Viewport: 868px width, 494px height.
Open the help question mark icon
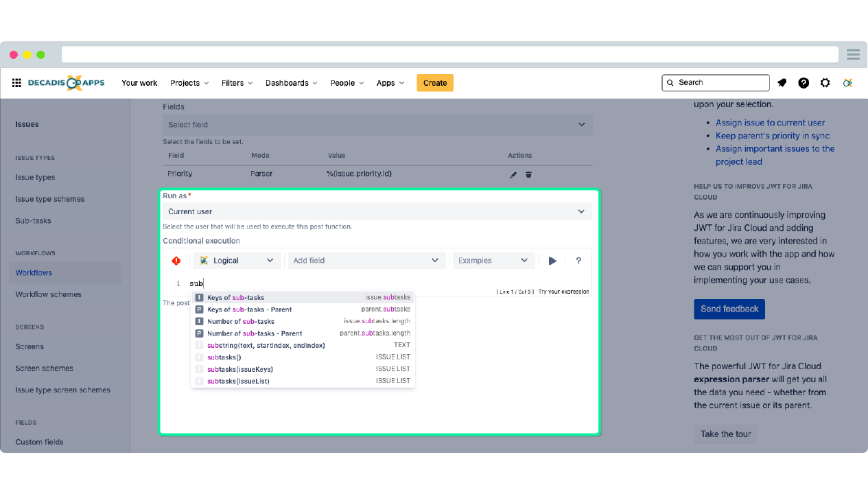click(804, 83)
